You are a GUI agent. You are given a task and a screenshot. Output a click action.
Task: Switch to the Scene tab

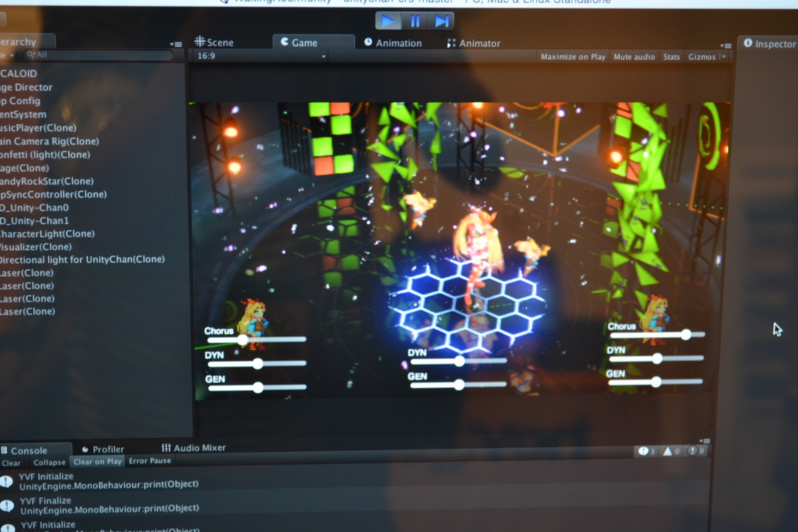[214, 42]
